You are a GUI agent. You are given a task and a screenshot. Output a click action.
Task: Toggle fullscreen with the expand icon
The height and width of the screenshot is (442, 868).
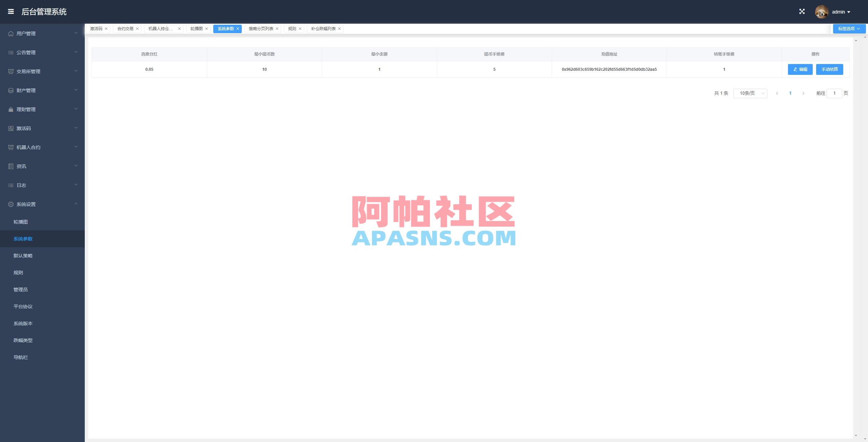click(802, 11)
